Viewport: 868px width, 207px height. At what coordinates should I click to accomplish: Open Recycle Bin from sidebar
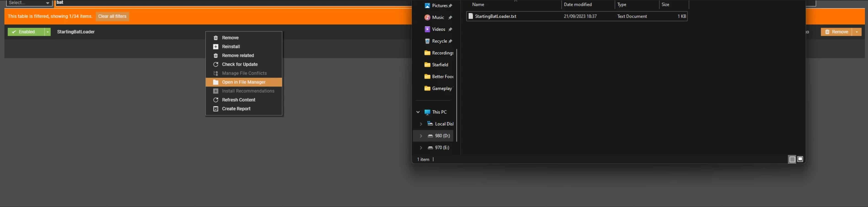click(439, 41)
